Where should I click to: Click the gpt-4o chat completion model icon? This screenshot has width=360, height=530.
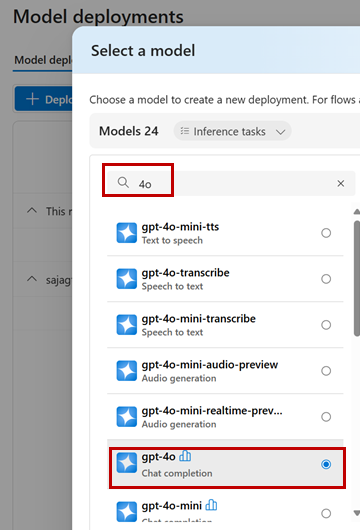pyautogui.click(x=126, y=463)
